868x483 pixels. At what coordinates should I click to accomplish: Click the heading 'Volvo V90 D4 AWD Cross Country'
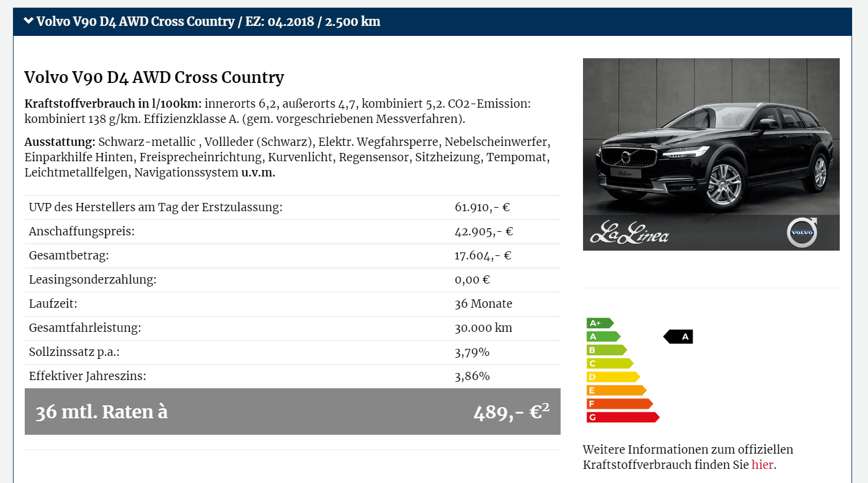pos(154,78)
